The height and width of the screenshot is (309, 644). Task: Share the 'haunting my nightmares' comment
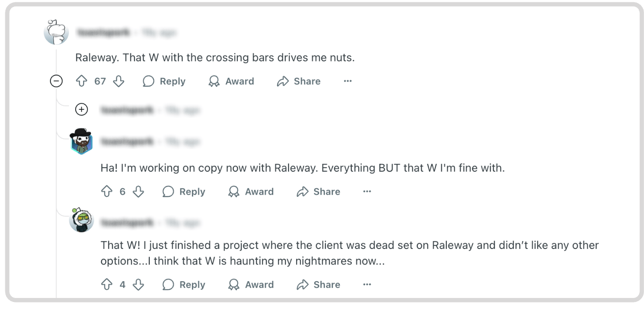pos(318,285)
